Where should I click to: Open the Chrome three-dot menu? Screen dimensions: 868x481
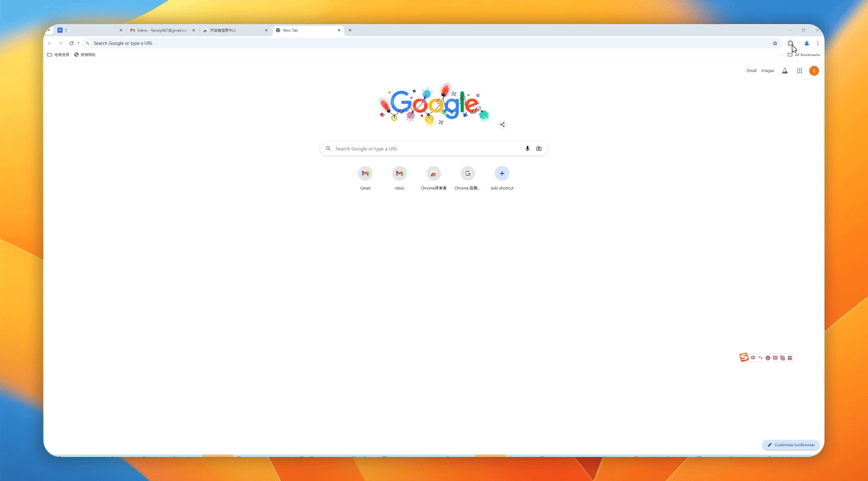tap(818, 43)
